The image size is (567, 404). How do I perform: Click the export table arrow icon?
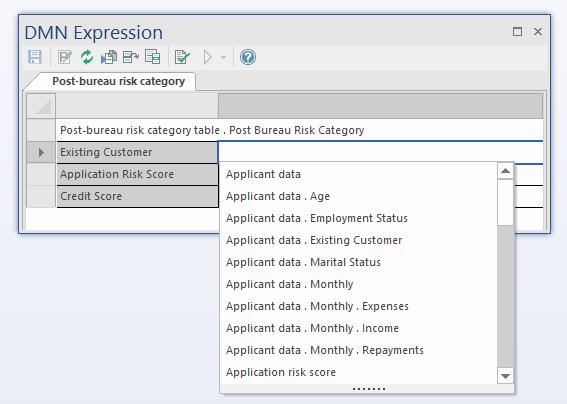[x=131, y=57]
